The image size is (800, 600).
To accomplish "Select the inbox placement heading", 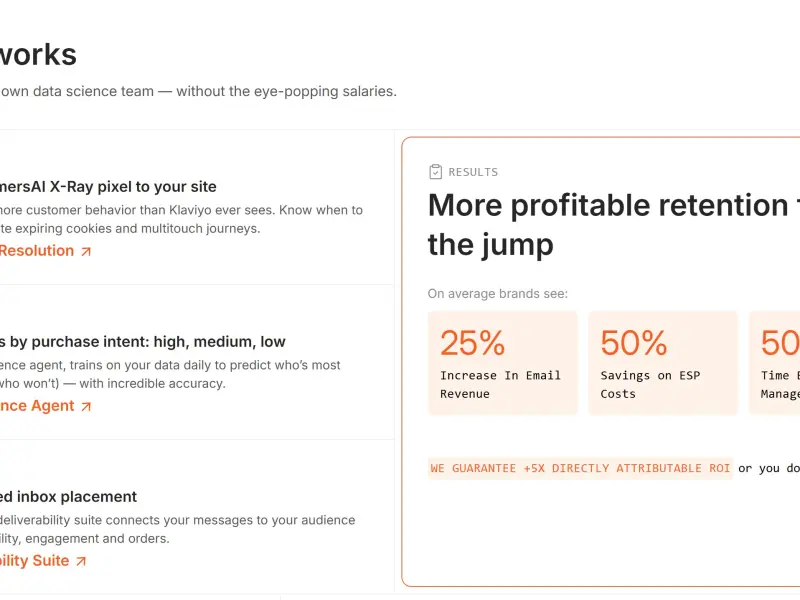I will pyautogui.click(x=68, y=497).
